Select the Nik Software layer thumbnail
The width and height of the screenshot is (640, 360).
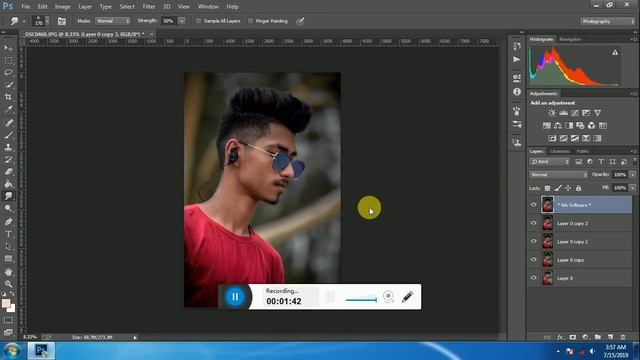547,204
